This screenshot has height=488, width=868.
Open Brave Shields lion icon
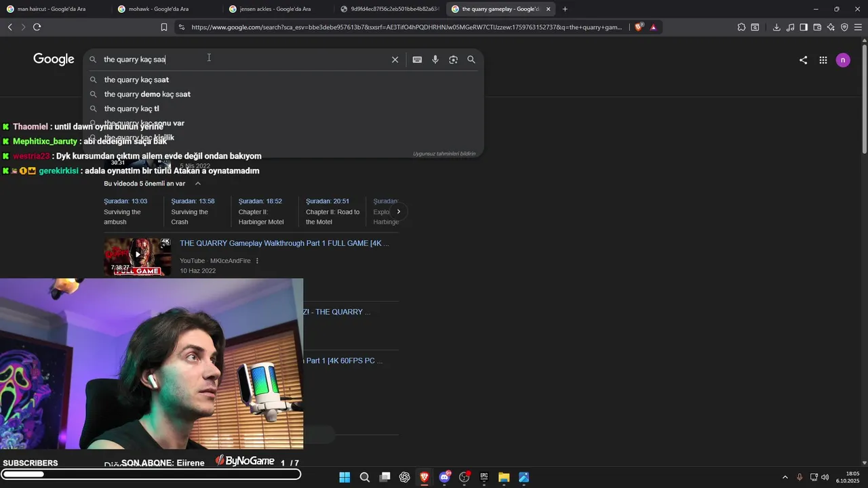[x=639, y=27]
